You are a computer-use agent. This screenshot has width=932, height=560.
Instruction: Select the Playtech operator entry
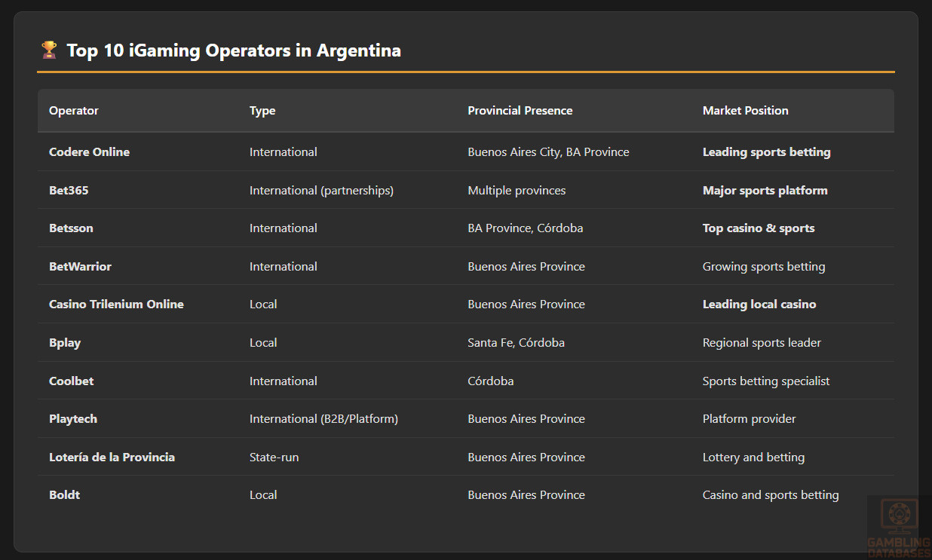[73, 419]
